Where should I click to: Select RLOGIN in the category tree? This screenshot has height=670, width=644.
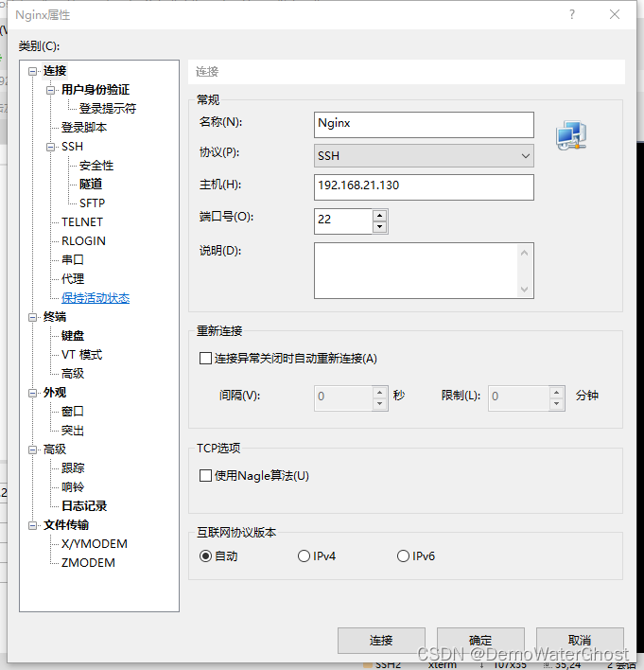tap(83, 241)
